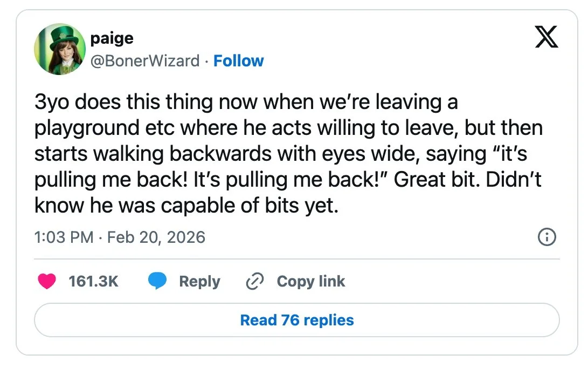Click the tweet's last line about bits
Viewport: 588px width, 368px height.
186,206
